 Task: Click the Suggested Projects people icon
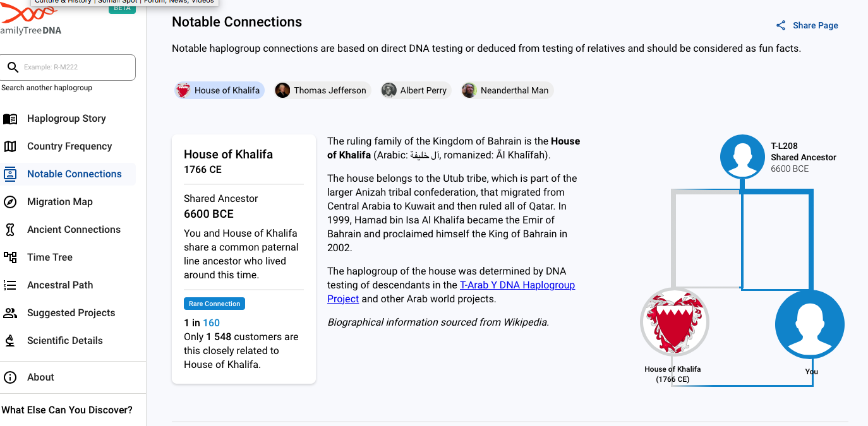[x=10, y=313]
